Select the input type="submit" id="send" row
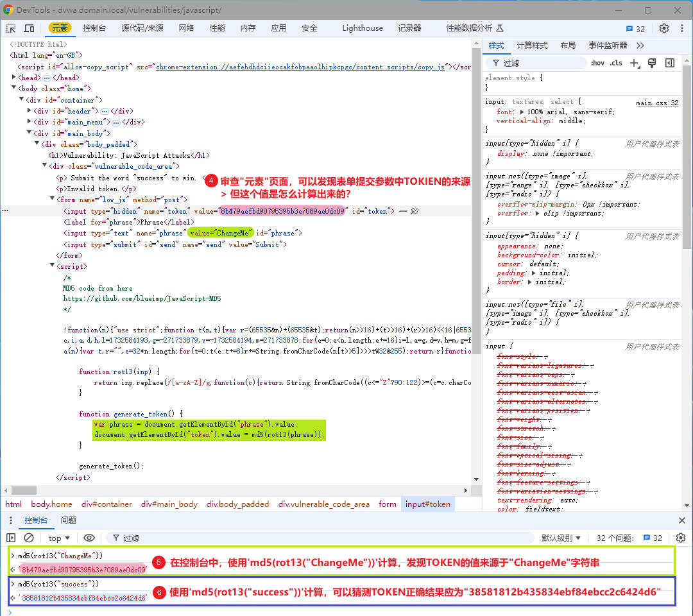This screenshot has width=693, height=616. click(x=175, y=244)
